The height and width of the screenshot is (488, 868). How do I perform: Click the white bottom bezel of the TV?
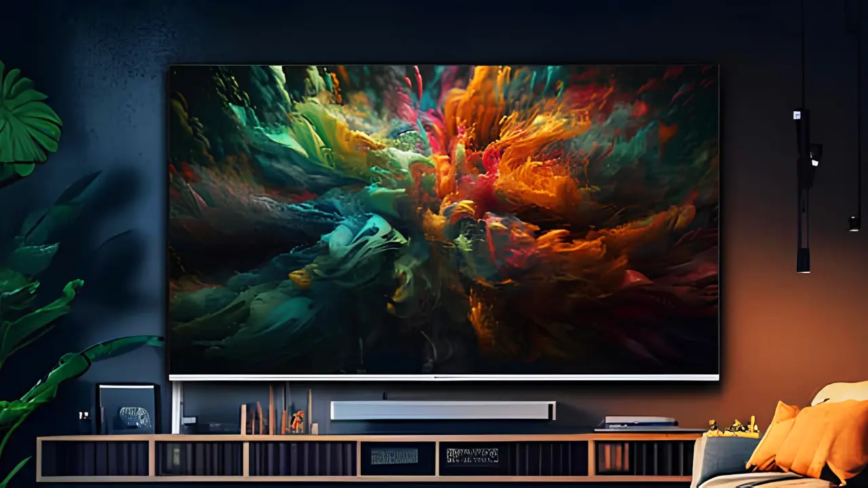click(443, 378)
